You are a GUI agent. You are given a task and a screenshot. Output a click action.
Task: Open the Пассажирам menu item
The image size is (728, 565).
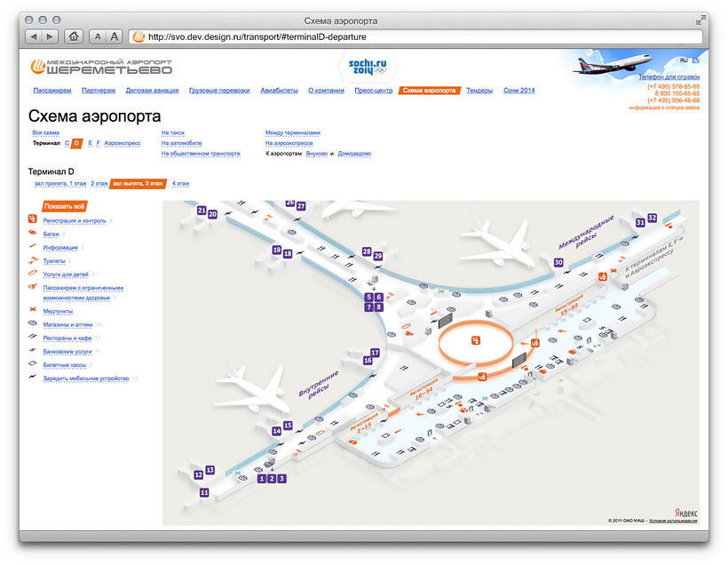point(52,90)
